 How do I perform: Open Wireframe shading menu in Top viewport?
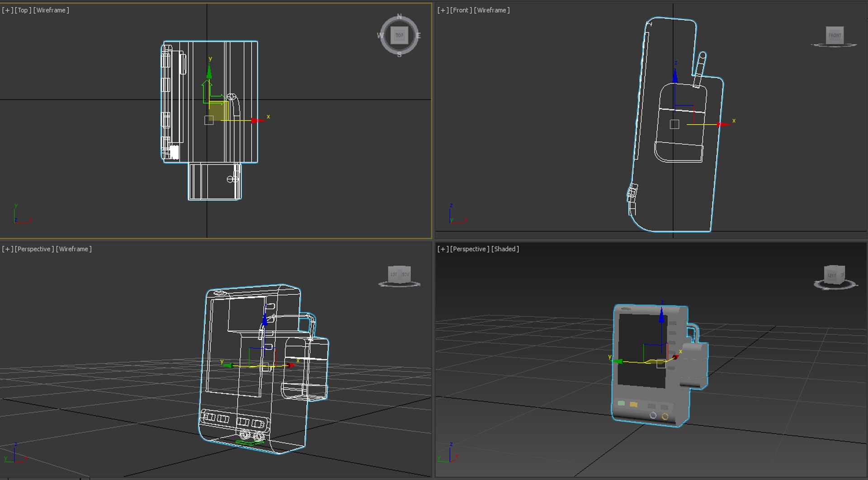coord(51,10)
